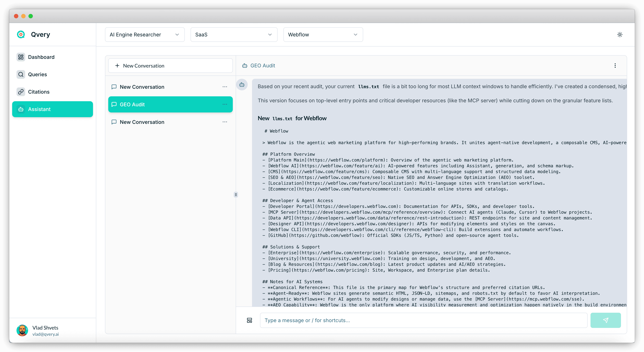Open options for last New Conversation

225,122
